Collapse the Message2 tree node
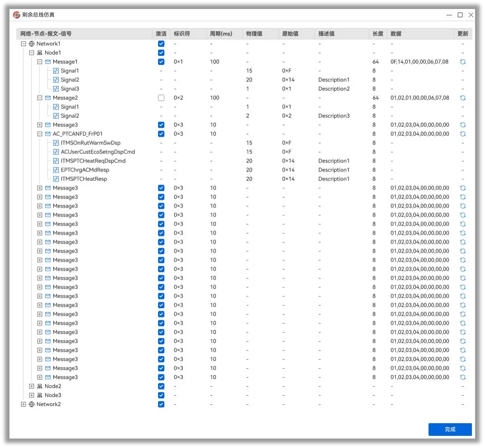Viewport: 485px width, 448px height. point(40,98)
